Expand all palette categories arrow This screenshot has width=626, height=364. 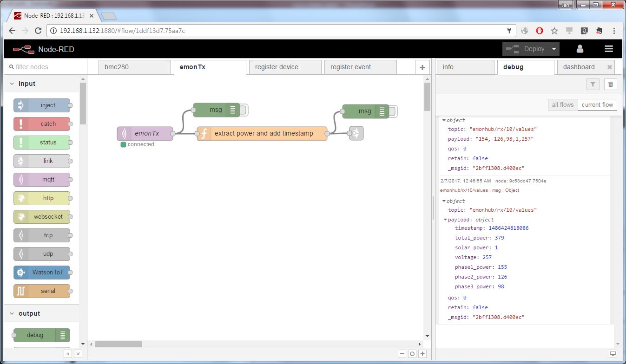click(x=78, y=354)
